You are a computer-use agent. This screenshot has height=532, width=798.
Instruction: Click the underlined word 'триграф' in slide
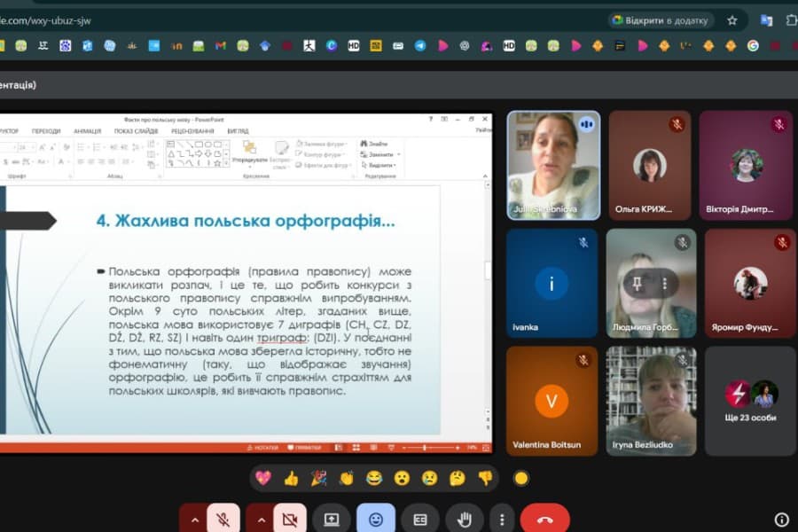(281, 338)
